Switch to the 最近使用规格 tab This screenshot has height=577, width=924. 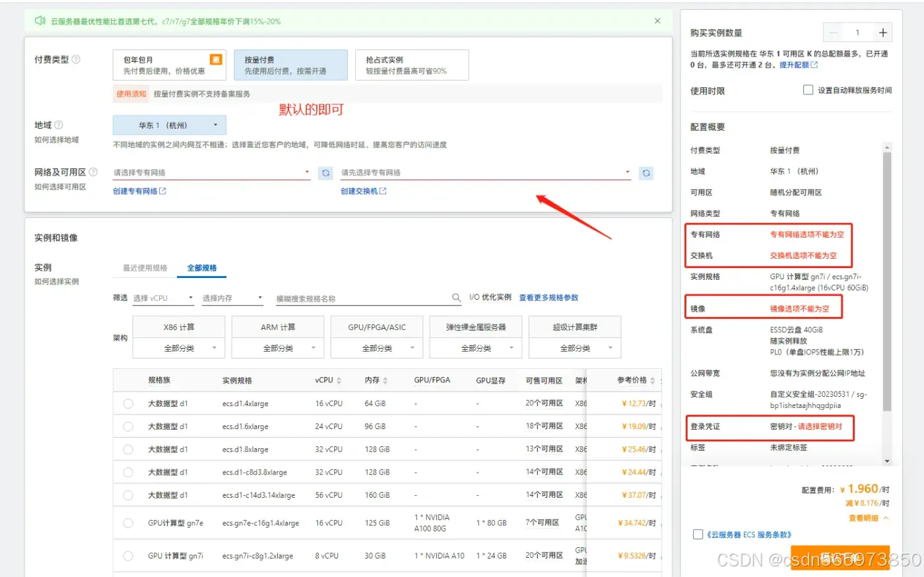(x=145, y=268)
